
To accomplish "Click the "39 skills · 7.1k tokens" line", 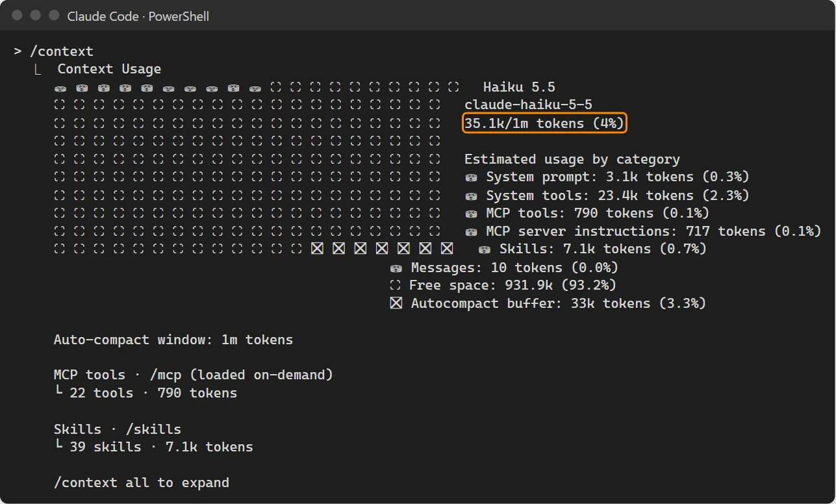I will (161, 447).
